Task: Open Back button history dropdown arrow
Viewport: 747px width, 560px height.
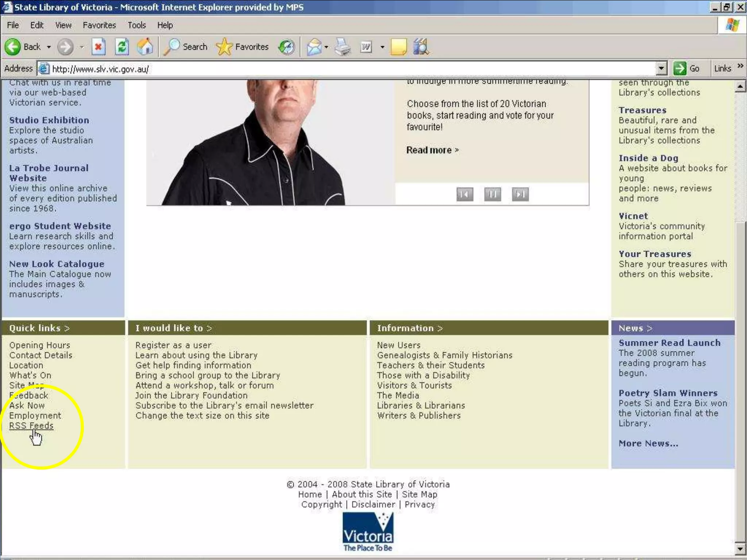Action: click(x=49, y=47)
